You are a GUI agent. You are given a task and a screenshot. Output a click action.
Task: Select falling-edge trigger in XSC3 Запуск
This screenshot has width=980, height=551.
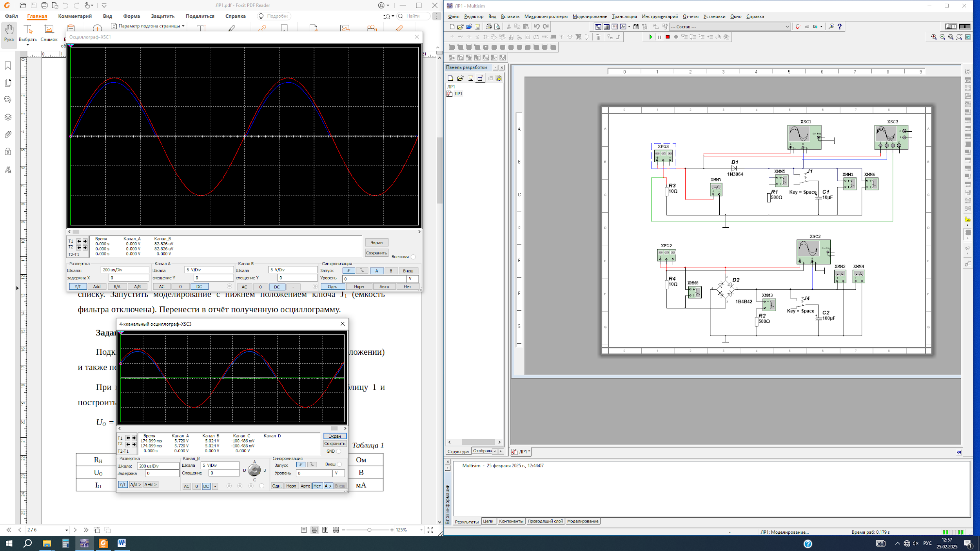point(312,464)
